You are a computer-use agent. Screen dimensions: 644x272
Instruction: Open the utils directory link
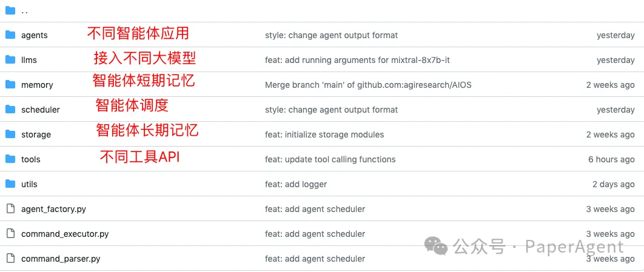click(29, 184)
